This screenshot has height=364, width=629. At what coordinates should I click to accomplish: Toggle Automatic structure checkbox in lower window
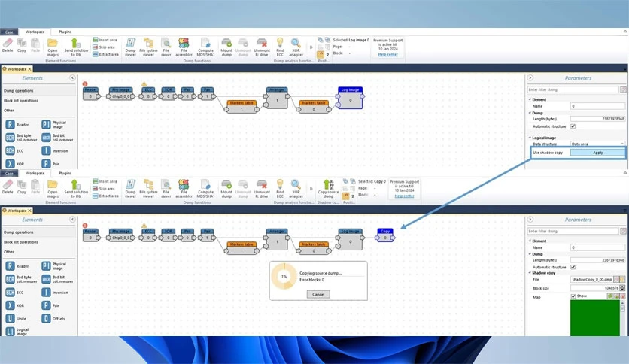click(x=573, y=267)
